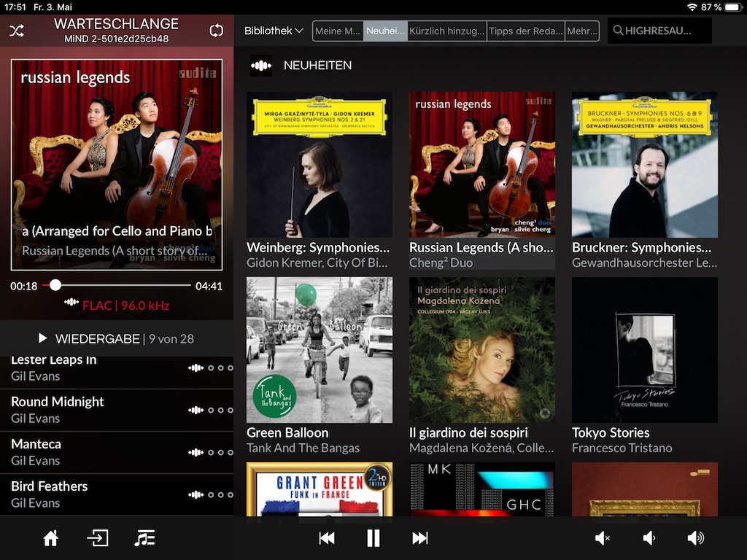The width and height of the screenshot is (747, 560).
Task: Show the Mehr... tab
Action: [582, 31]
